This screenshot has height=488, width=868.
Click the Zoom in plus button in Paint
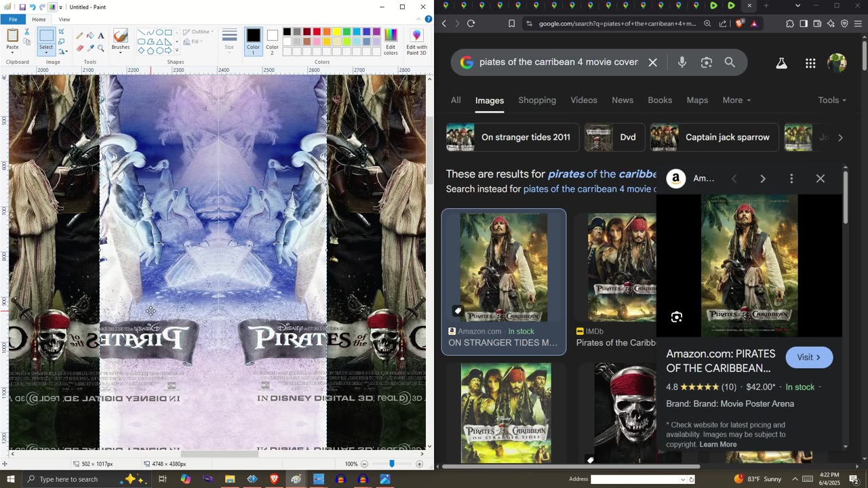[419, 464]
